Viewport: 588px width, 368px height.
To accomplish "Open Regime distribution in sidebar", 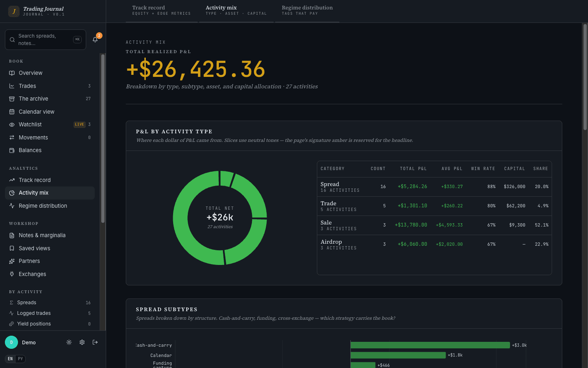I will click(50, 206).
